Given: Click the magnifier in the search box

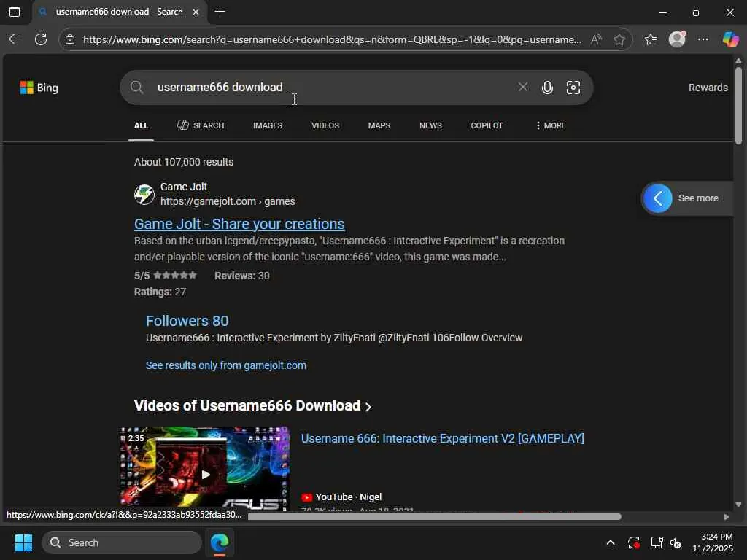Looking at the screenshot, I should point(136,87).
